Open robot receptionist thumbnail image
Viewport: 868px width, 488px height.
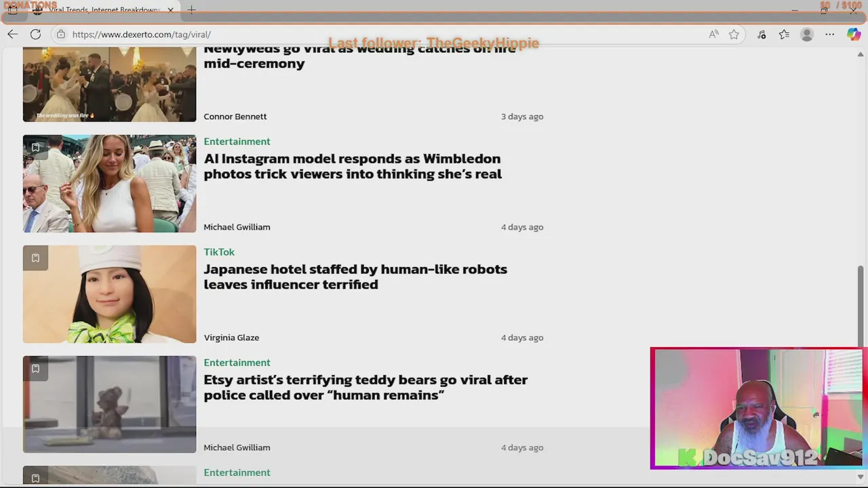pos(109,294)
